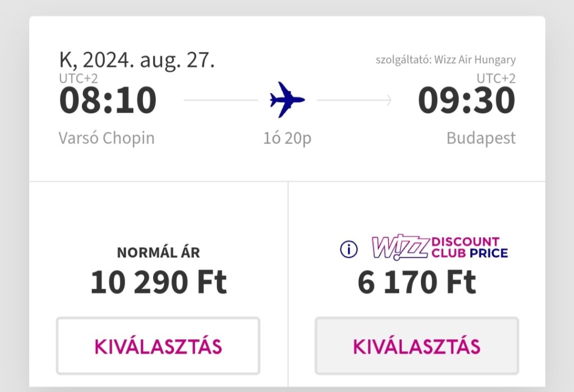Click the departure time 08:10
The height and width of the screenshot is (392, 574).
point(108,100)
